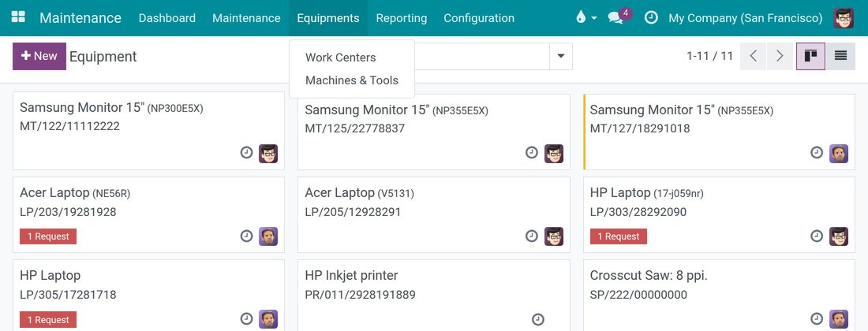The width and height of the screenshot is (868, 331).
Task: Open the HP Inkjet printer card title
Action: pyautogui.click(x=351, y=275)
